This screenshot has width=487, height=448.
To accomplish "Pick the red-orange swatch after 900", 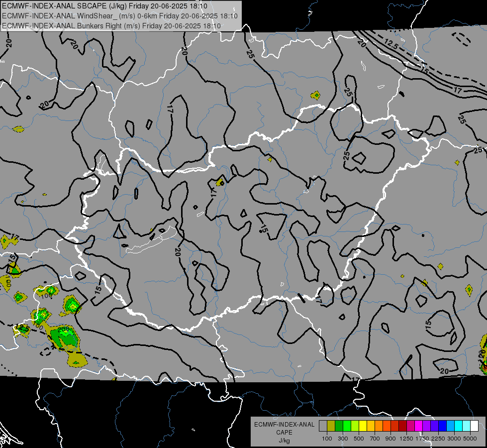I will pos(395,426).
